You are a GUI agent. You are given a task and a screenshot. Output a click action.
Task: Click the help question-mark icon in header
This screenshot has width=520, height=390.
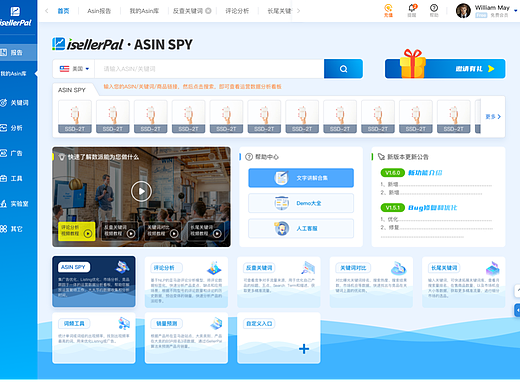(x=434, y=10)
